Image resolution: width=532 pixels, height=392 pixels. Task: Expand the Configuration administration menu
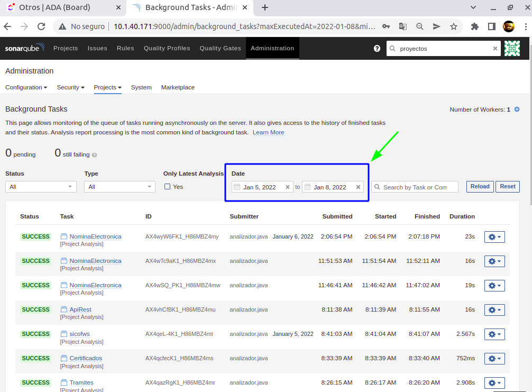pos(26,87)
